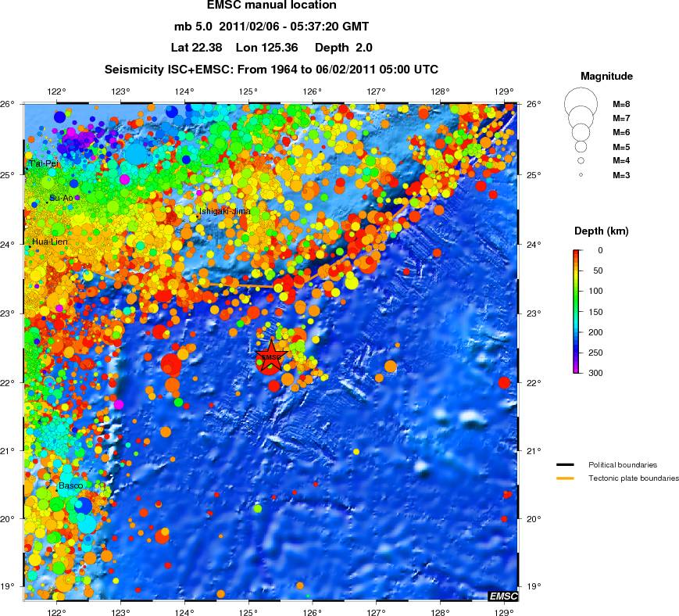
Task: Click the "250" depth scale label
Action: pyautogui.click(x=595, y=353)
